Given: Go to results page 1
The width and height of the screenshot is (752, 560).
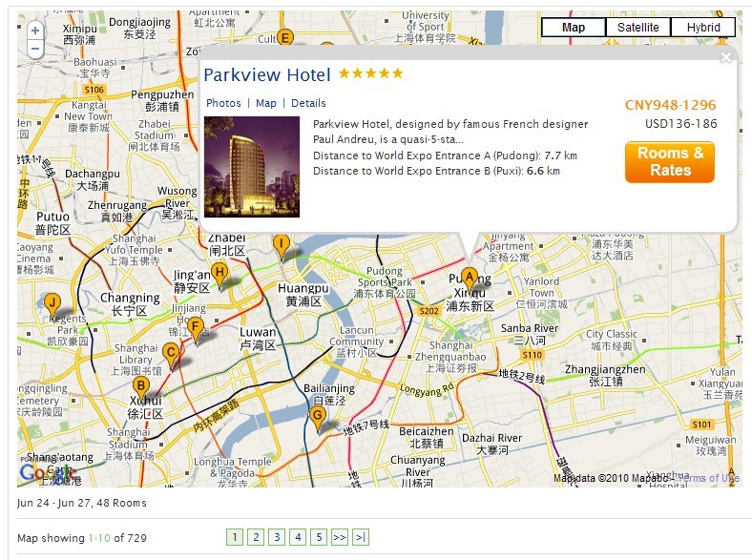Looking at the screenshot, I should pyautogui.click(x=235, y=537).
